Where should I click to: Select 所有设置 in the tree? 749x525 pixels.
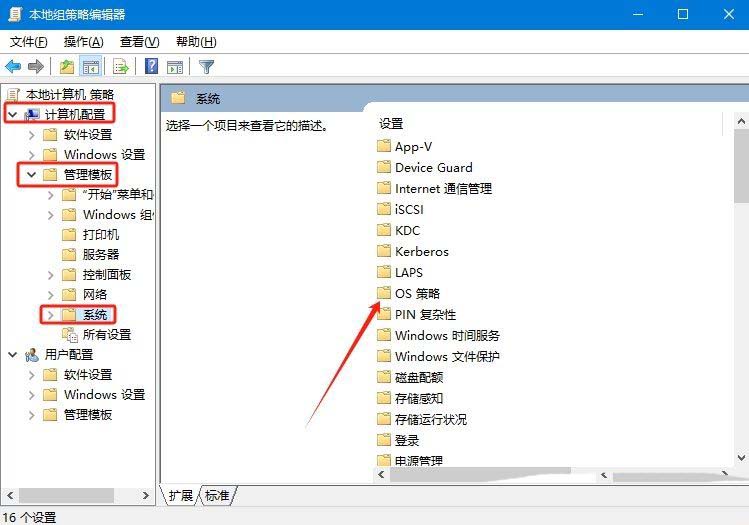click(107, 334)
